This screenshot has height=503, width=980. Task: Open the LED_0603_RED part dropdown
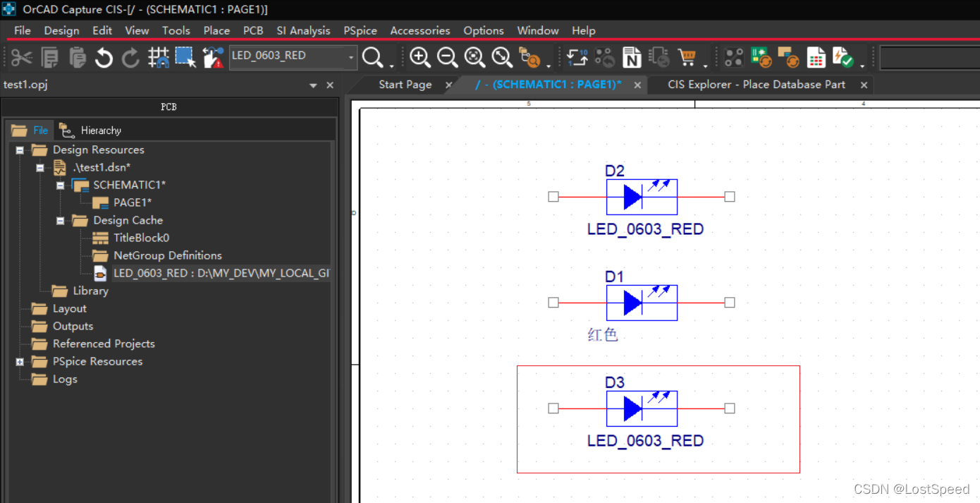coord(351,57)
